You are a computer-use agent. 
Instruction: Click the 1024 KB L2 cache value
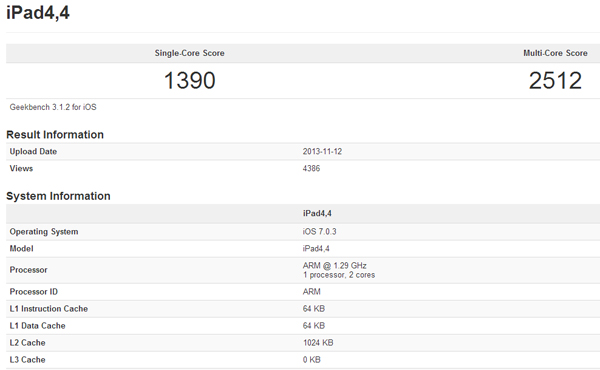tap(318, 343)
